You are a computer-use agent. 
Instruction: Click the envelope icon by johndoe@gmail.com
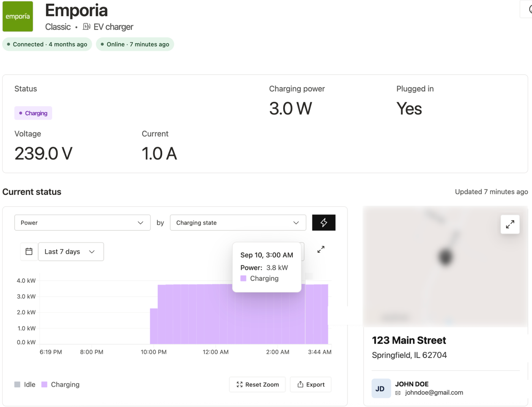[x=398, y=393]
